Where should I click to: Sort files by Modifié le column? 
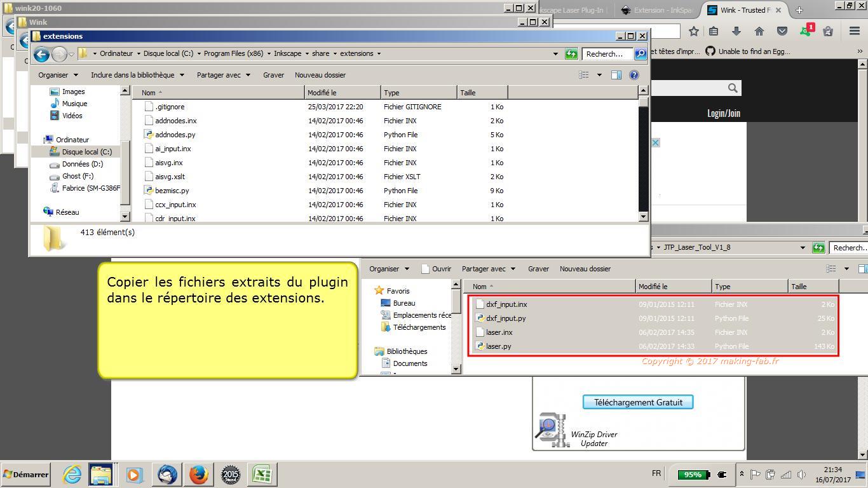point(342,93)
